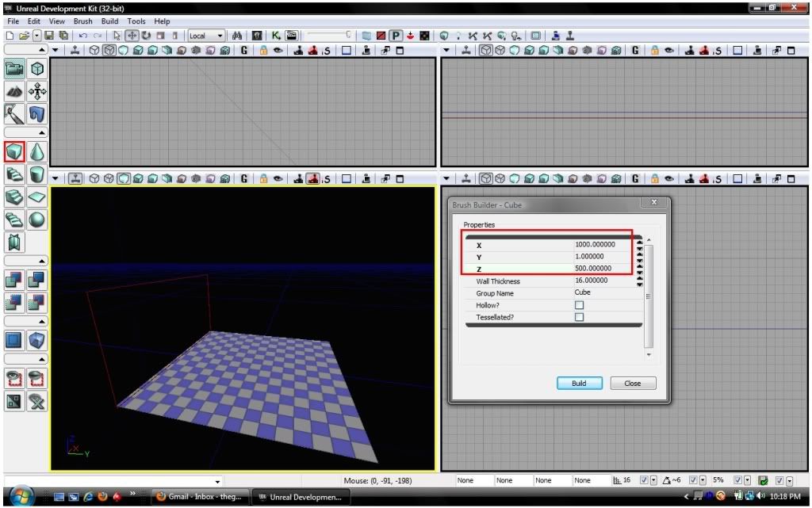The height and width of the screenshot is (508, 812).
Task: Open scale snap dropdown beside 5%
Action: pos(747,480)
